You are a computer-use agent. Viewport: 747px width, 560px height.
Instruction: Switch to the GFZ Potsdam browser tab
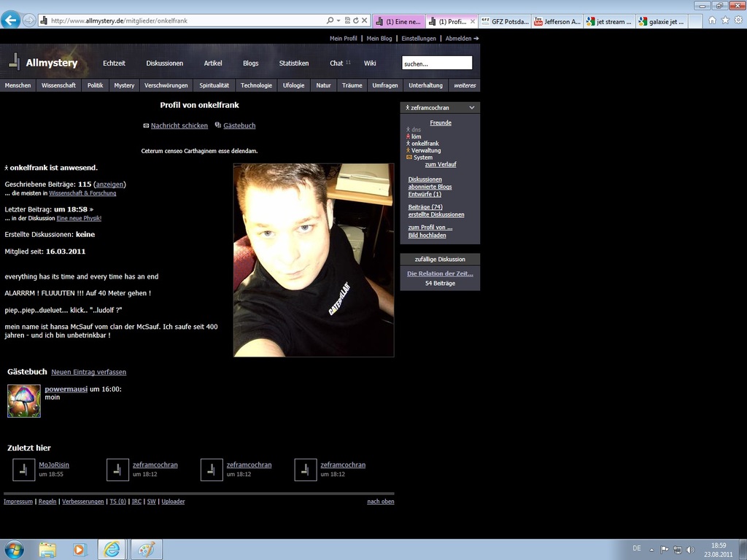(506, 21)
